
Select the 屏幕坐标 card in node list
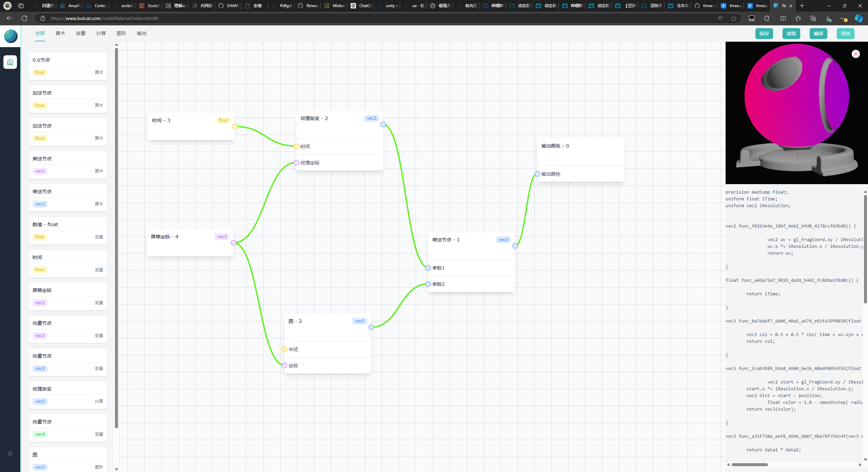click(68, 296)
